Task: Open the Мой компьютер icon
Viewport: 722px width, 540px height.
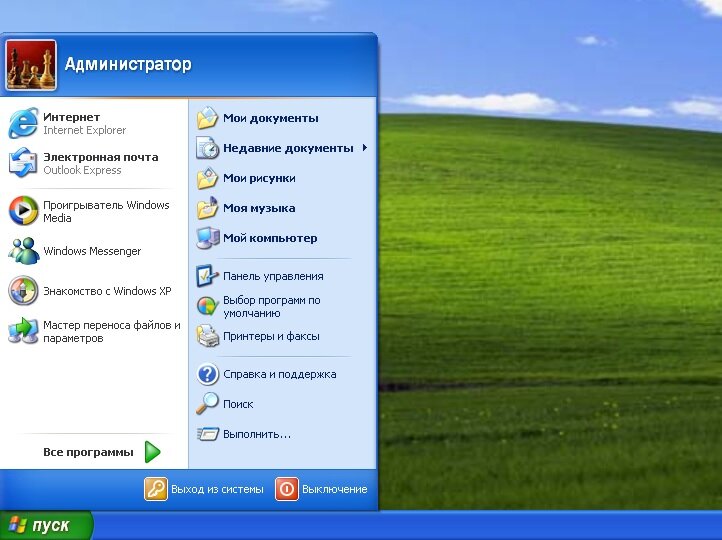Action: click(208, 238)
